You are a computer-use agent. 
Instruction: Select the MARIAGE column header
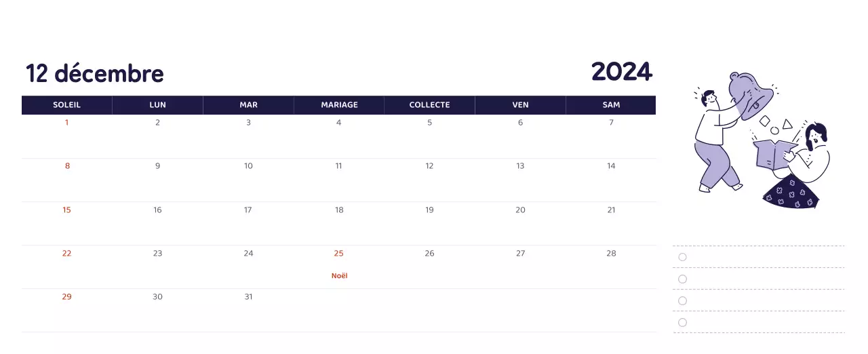pos(339,105)
